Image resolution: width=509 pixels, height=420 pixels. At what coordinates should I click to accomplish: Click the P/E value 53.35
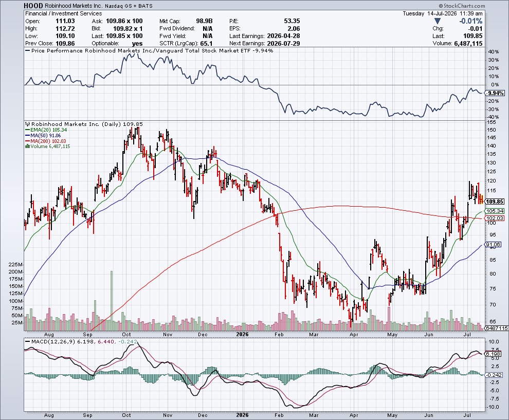(292, 21)
